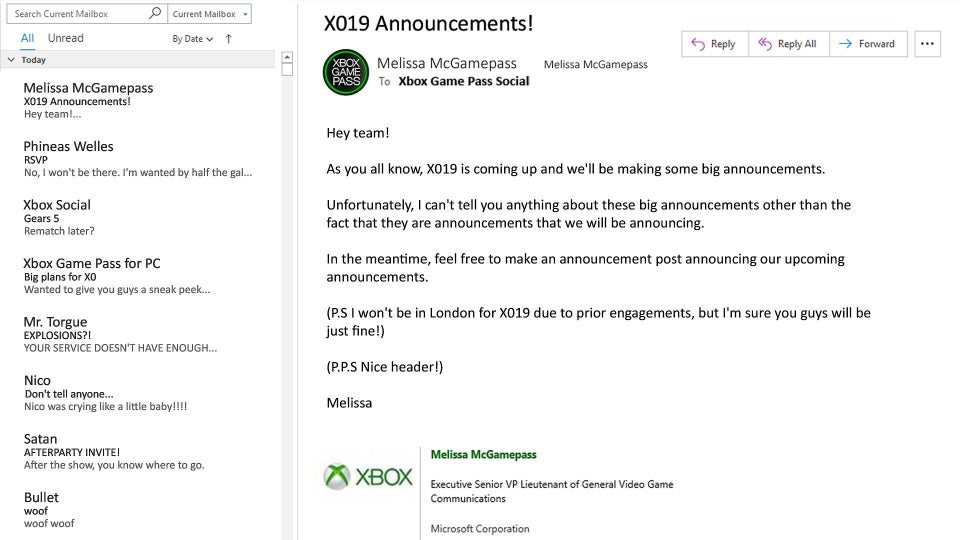Switch to the Unread tab

pyautogui.click(x=66, y=38)
